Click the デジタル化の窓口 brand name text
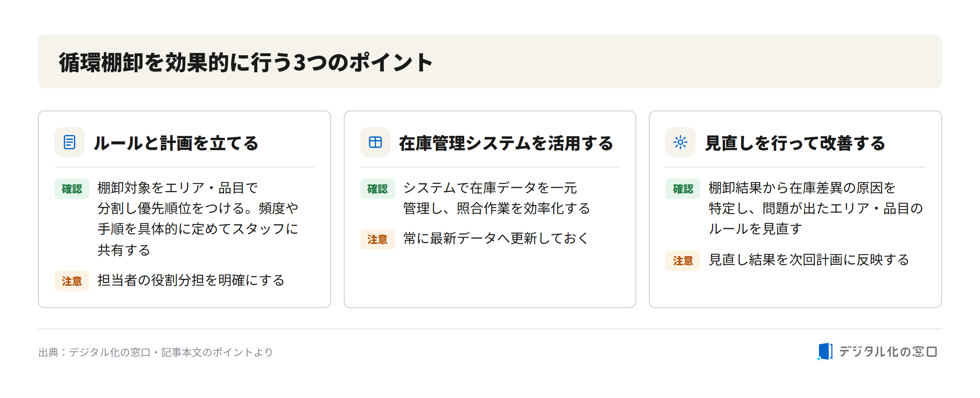The width and height of the screenshot is (980, 398). pyautogui.click(x=888, y=351)
